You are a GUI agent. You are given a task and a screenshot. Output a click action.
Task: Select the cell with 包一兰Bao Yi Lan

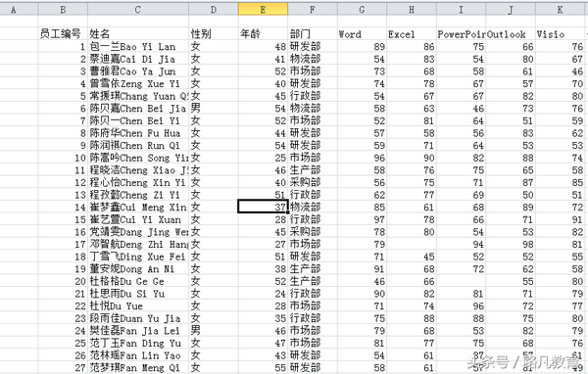click(x=138, y=46)
